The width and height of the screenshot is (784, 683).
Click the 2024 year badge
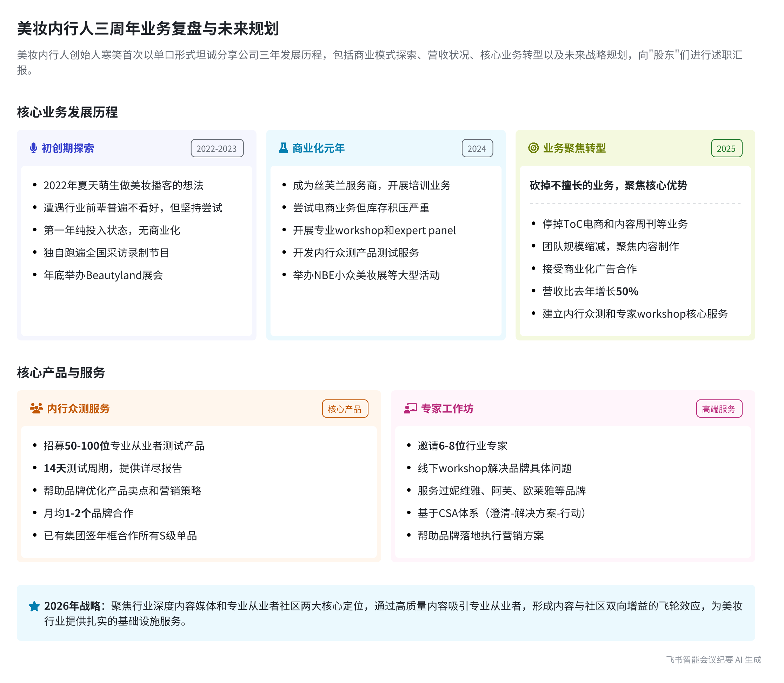pos(477,149)
